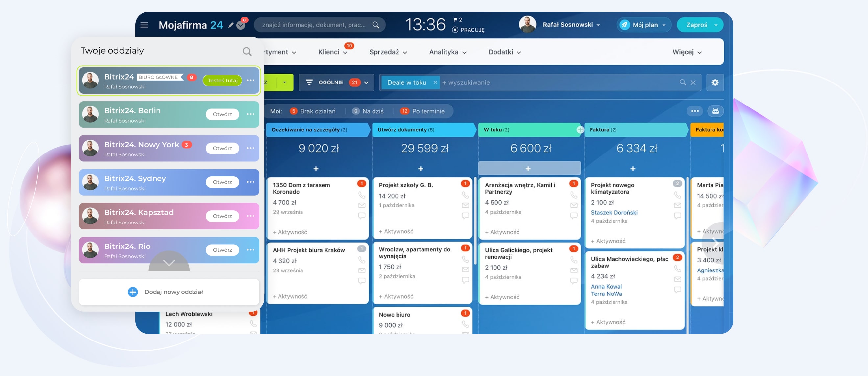868x376 pixels.
Task: Expand more branches with the down chevron
Action: tap(169, 263)
